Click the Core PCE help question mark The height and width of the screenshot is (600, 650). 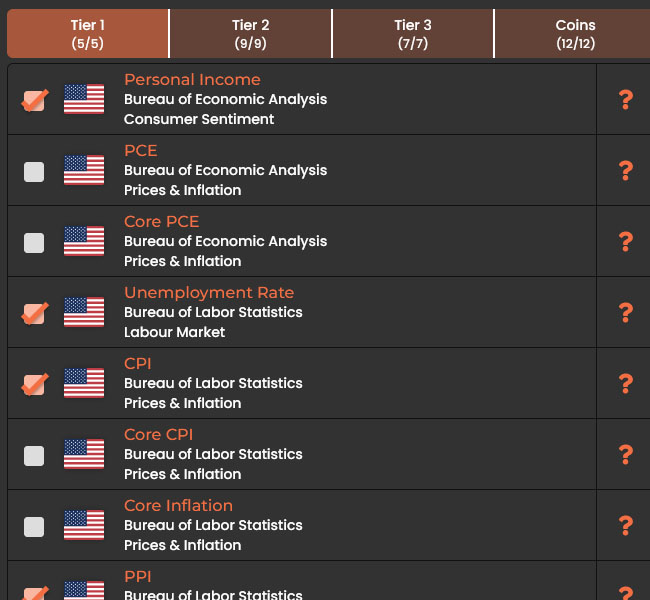click(x=626, y=241)
